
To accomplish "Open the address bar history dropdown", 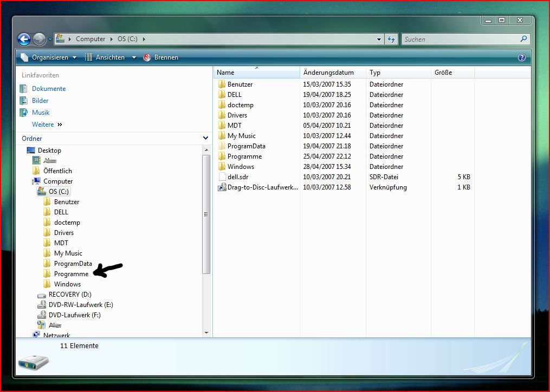I will pos(379,40).
